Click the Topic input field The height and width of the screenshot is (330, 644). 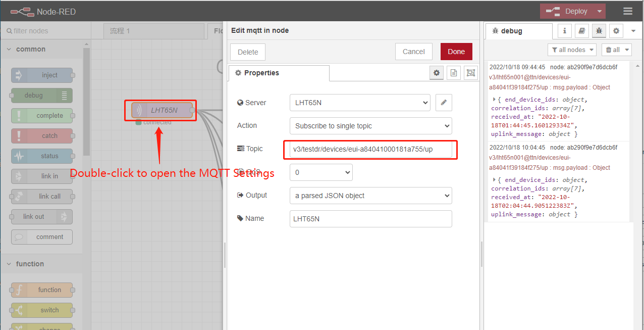(x=371, y=150)
